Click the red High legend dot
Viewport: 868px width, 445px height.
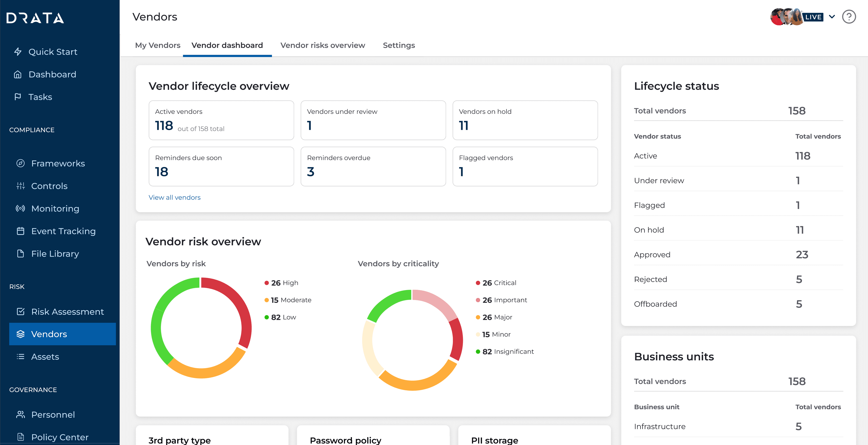(267, 283)
